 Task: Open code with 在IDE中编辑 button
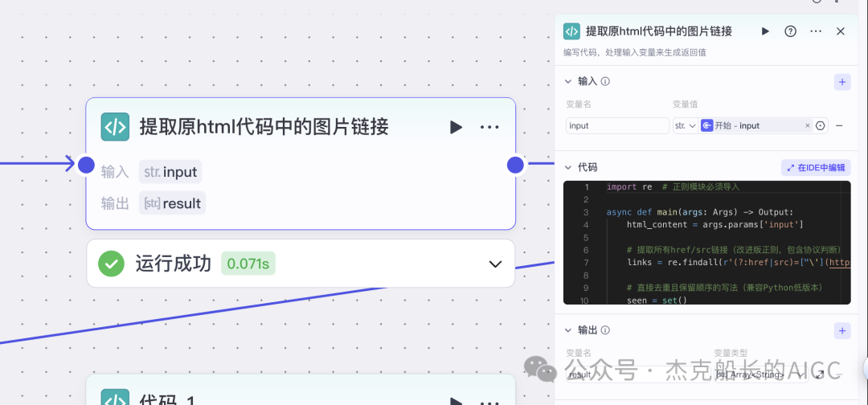pos(816,168)
